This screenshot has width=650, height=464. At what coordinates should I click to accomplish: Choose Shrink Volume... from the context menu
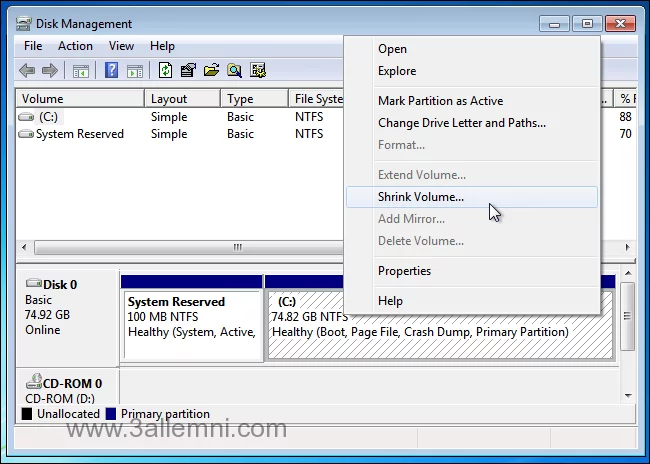(421, 197)
